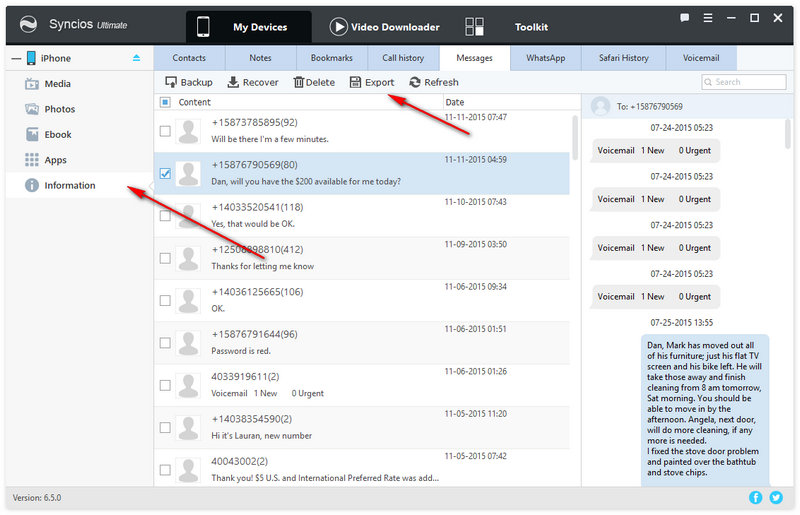The width and height of the screenshot is (800, 515).
Task: Check the +15873785895 message checkbox
Action: [x=165, y=130]
